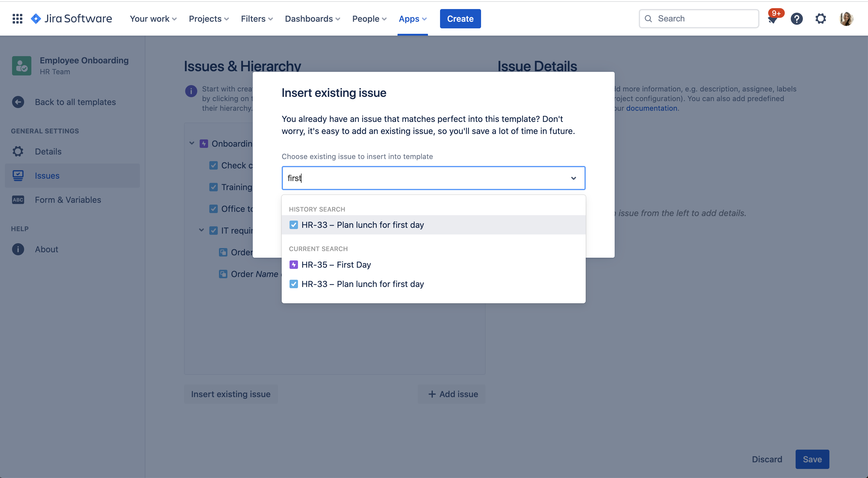This screenshot has width=868, height=478.
Task: Toggle the existing issue dropdown chevron
Action: tap(574, 178)
